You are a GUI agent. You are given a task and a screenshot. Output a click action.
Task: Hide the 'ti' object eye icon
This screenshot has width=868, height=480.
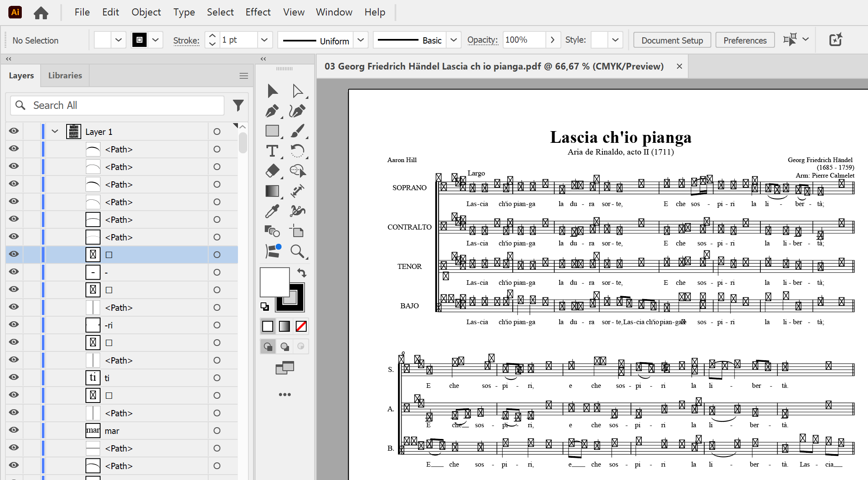click(14, 377)
